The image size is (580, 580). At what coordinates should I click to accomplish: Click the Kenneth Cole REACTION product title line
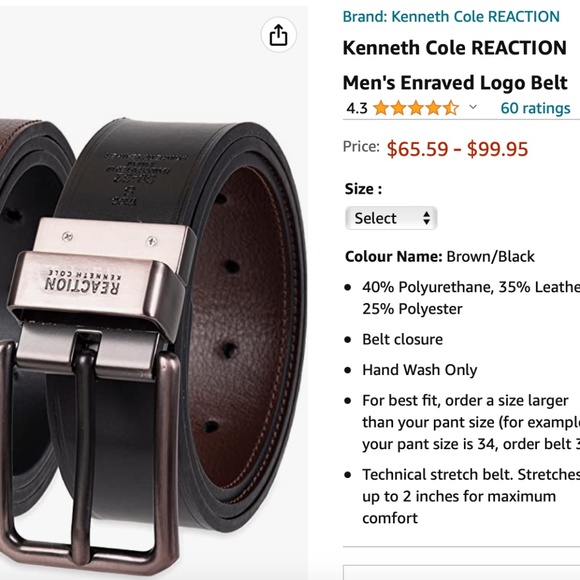[455, 48]
